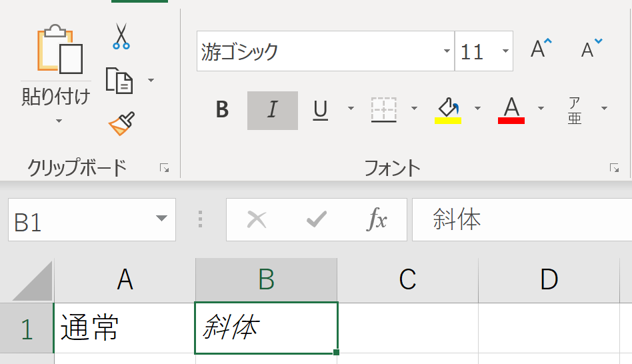Select row 1 header
Viewport: 632px width, 364px height.
(x=27, y=328)
